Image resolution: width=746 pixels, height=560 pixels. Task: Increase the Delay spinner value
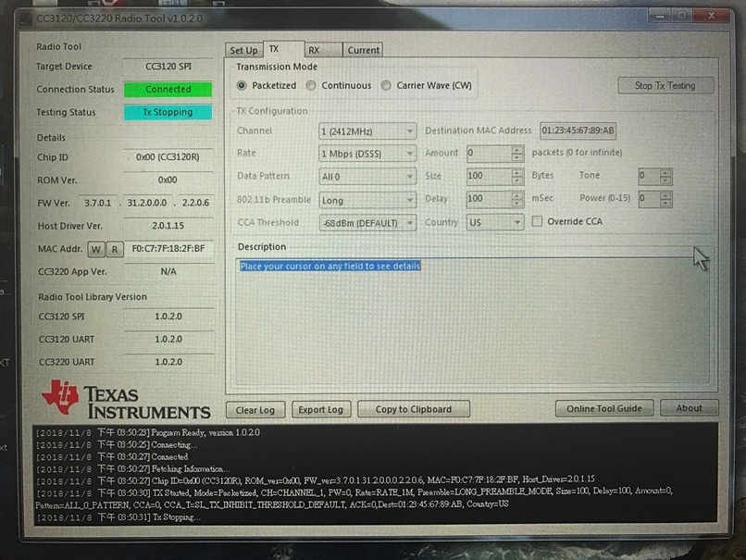coord(517,194)
